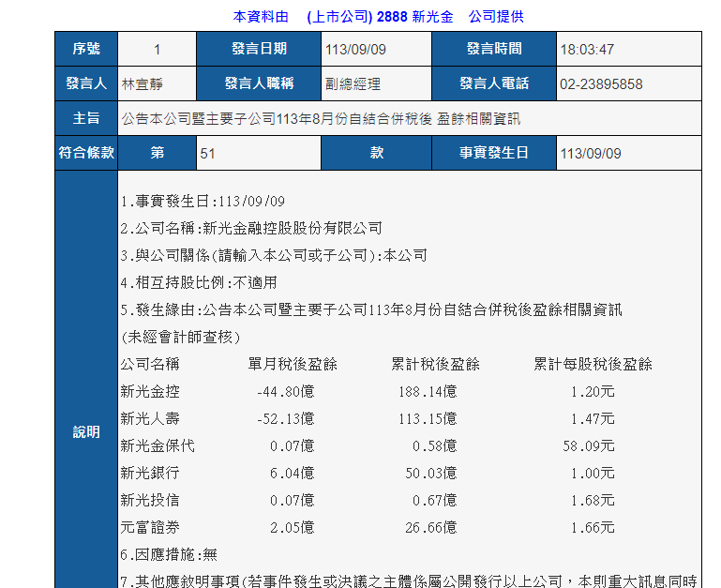This screenshot has height=588, width=721.
Task: Click line '3.與公司關係' ending in 本公司
Action: [x=274, y=256]
